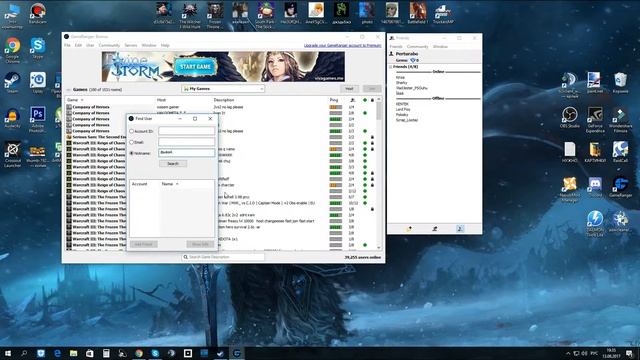Open Skype desktop shortcut
The width and height of the screenshot is (640, 360).
point(38,49)
